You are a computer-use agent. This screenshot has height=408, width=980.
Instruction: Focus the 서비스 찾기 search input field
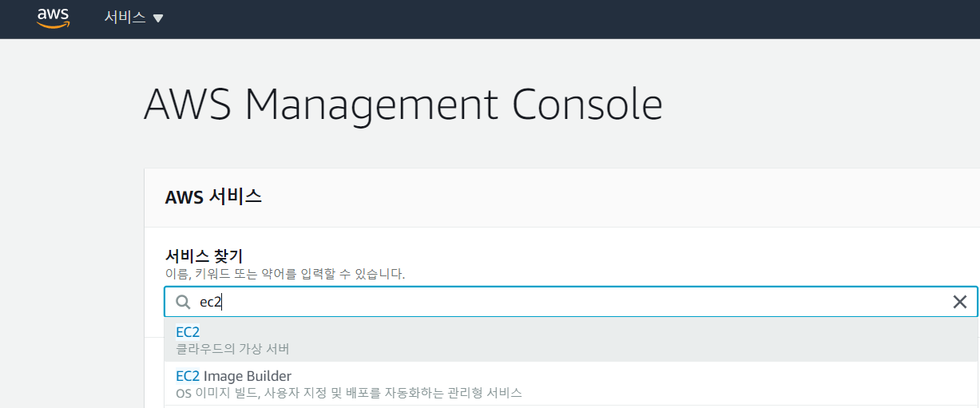(x=559, y=302)
